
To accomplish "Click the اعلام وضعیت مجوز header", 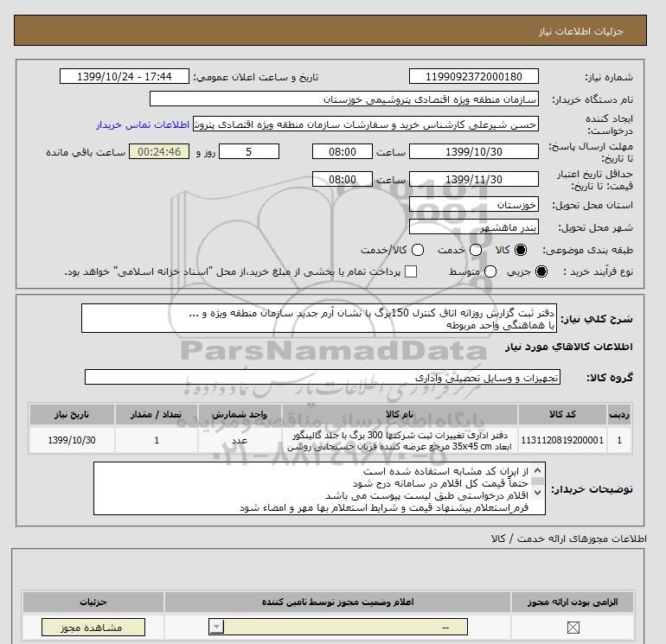I will pos(337,602).
